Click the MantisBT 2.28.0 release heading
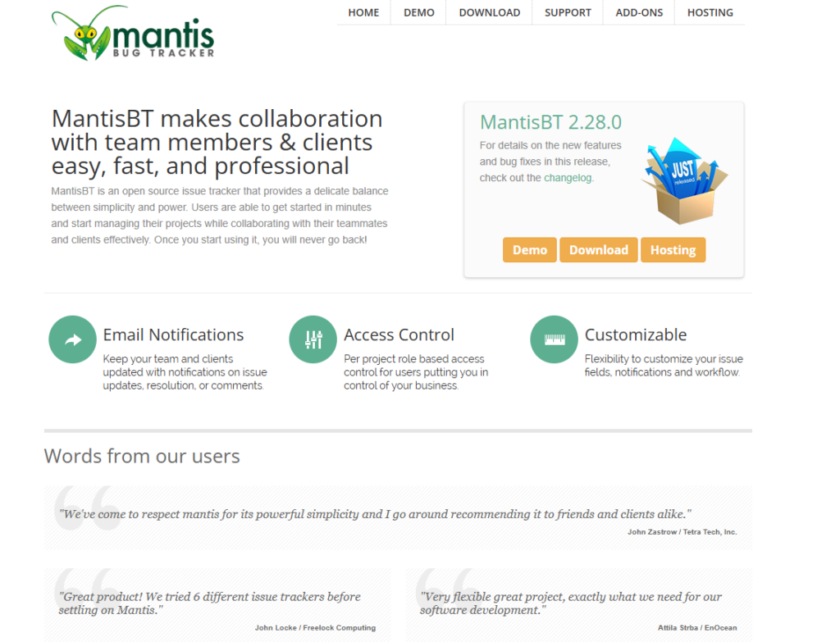Viewport: 840px width, 642px height. click(x=550, y=122)
